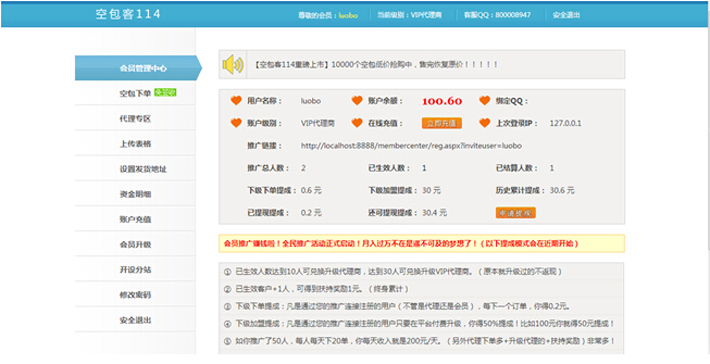View 资金明细 in sidebar

tap(135, 194)
